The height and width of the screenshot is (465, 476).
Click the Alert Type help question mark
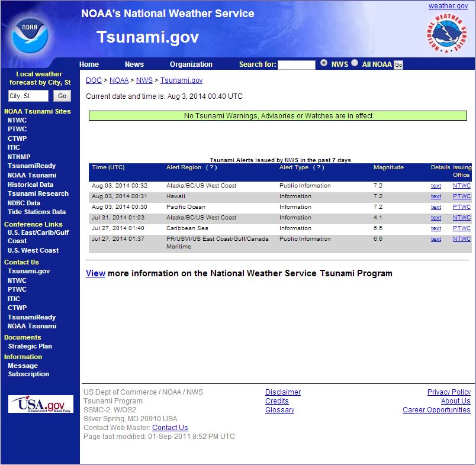tap(319, 167)
